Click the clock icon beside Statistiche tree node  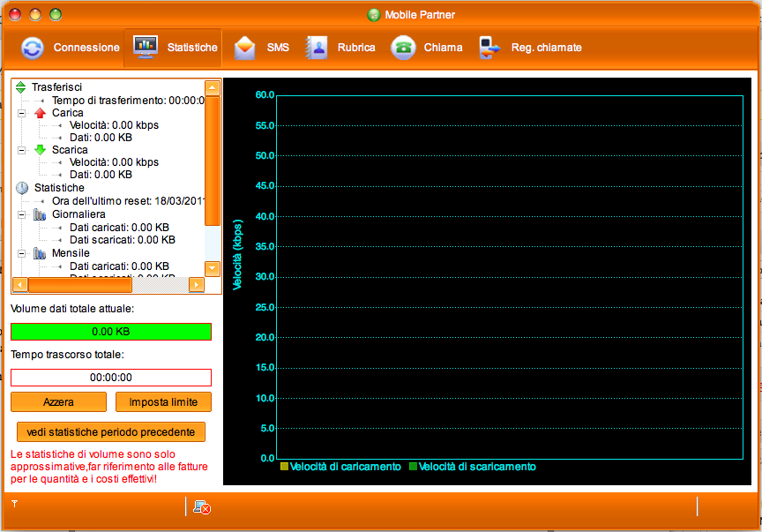22,188
